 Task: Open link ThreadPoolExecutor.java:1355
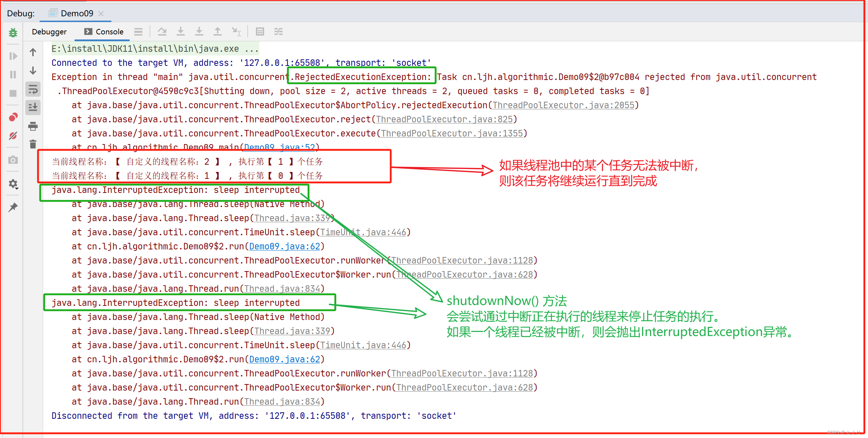452,134
